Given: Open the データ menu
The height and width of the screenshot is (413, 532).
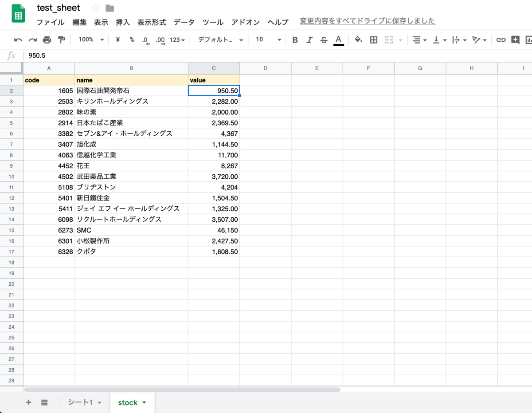Looking at the screenshot, I should click(x=184, y=22).
